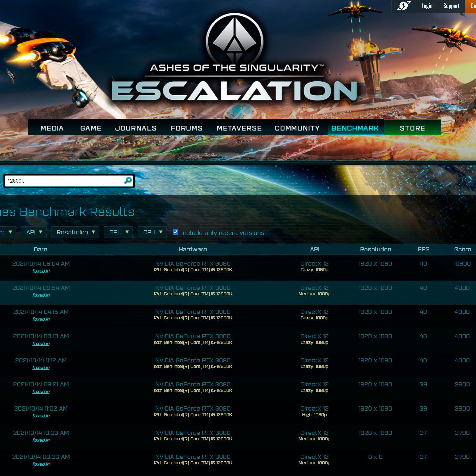Switch to the BENCHMARK tab

pyautogui.click(x=355, y=128)
